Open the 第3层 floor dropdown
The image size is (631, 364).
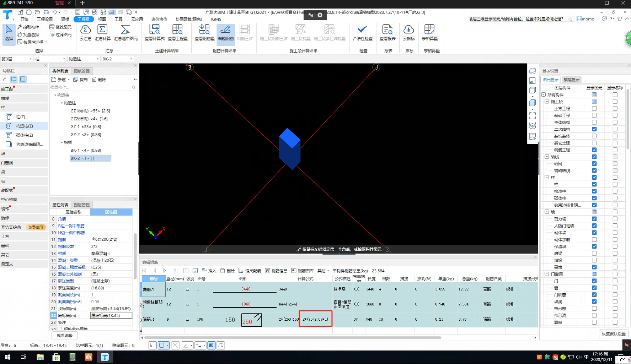click(16, 59)
